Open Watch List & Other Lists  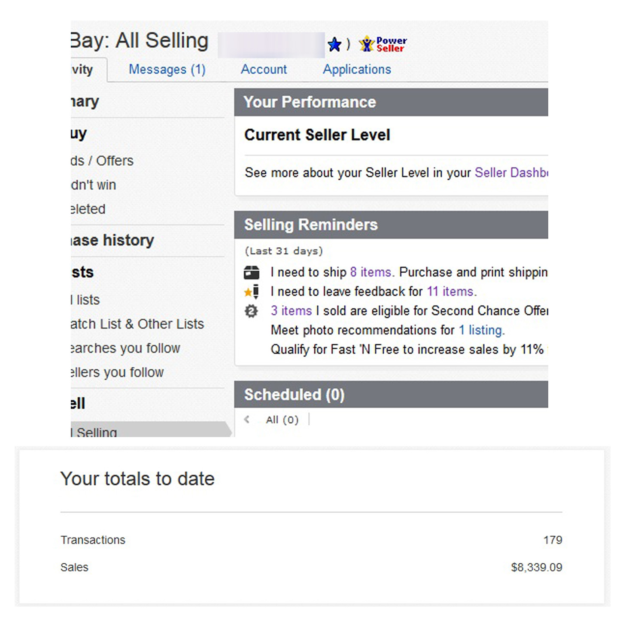pyautogui.click(x=137, y=324)
